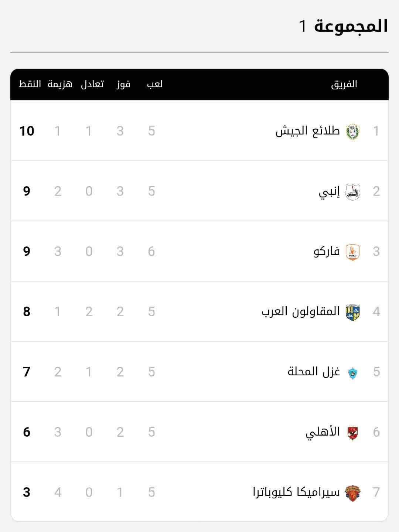Select team name فاركو
This screenshot has height=532, width=399.
327,252
